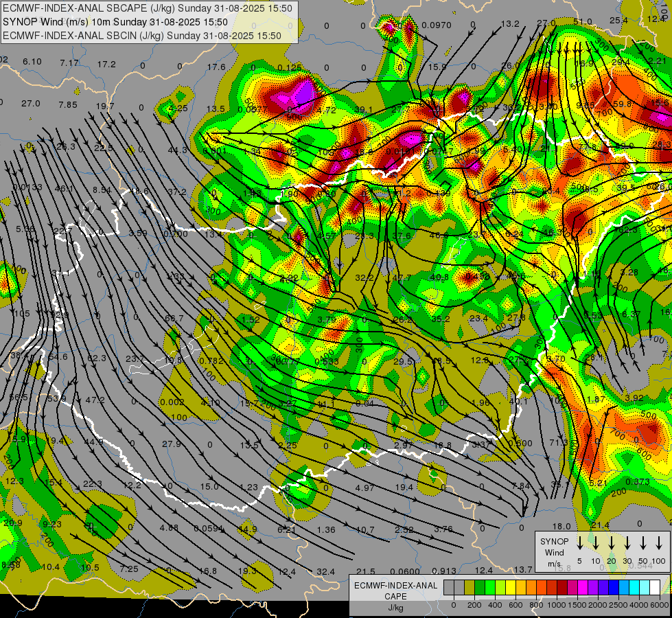Pick the purple swatch after 2000

click(x=603, y=587)
